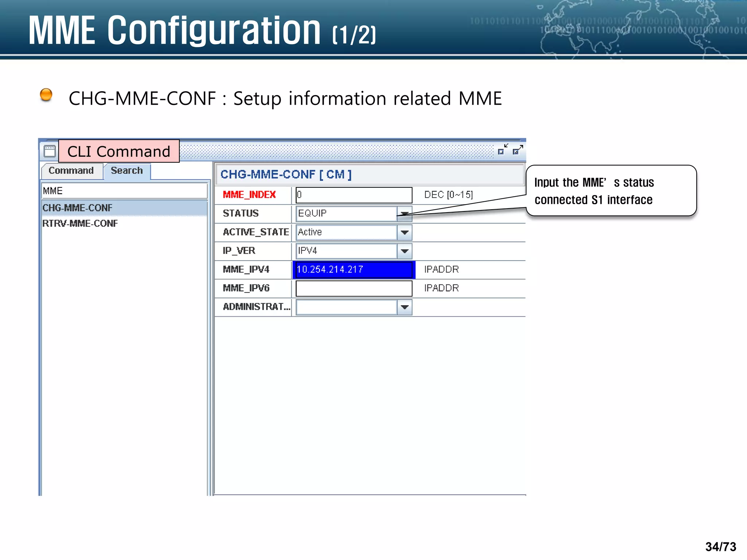Click the DEC [0~15] hint text
The image size is (747, 560).
[x=449, y=195]
